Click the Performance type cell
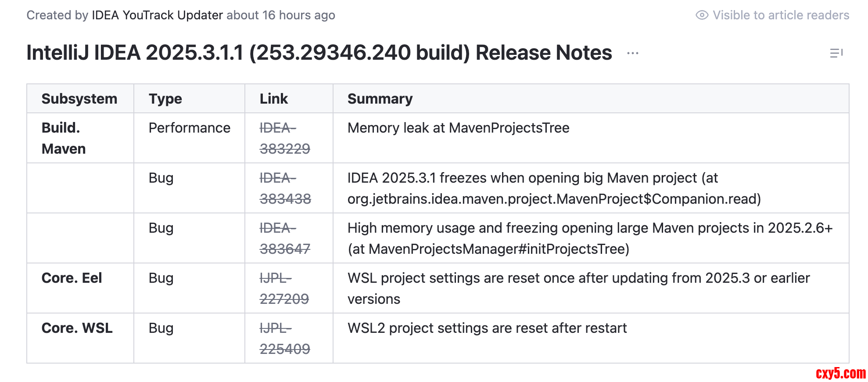The height and width of the screenshot is (382, 868). pos(189,128)
